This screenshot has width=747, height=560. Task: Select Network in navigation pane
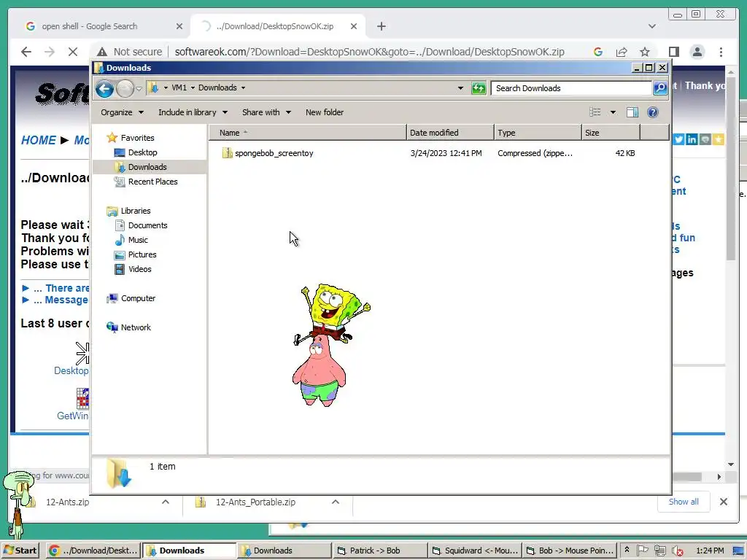[x=135, y=327]
